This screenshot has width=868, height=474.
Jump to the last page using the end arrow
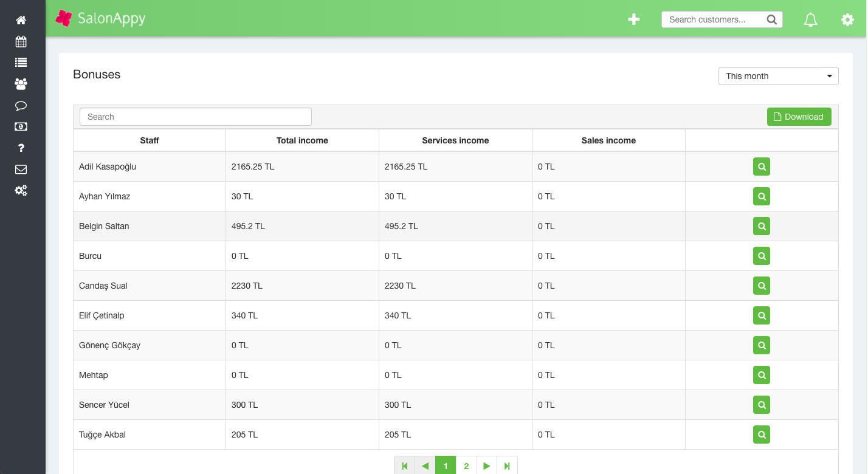[x=508, y=465]
